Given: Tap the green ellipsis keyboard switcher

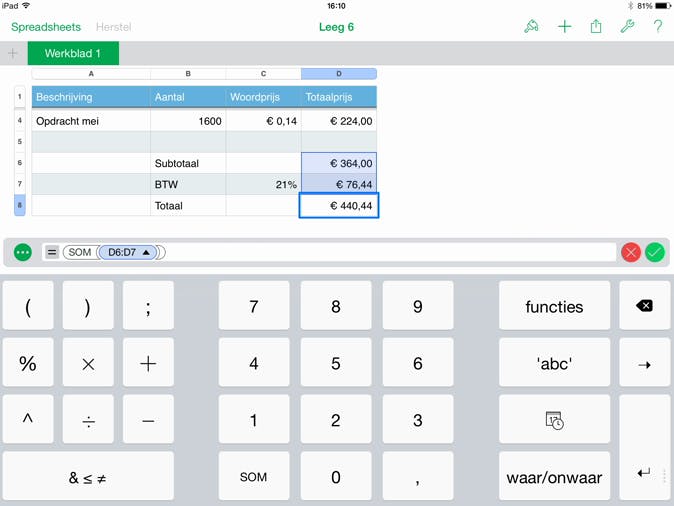Looking at the screenshot, I should pyautogui.click(x=23, y=252).
